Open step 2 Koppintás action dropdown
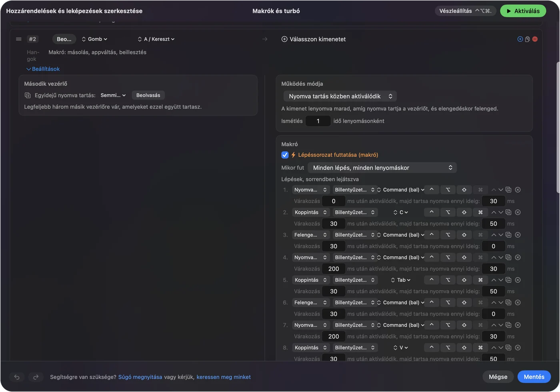The height and width of the screenshot is (392, 560). coord(311,212)
